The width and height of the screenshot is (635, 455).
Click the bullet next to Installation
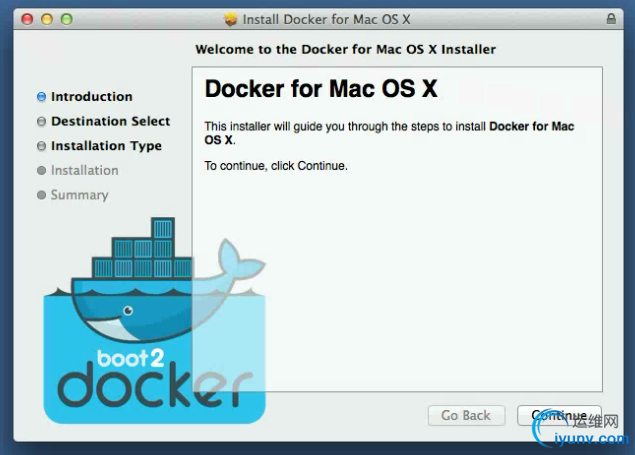[41, 170]
